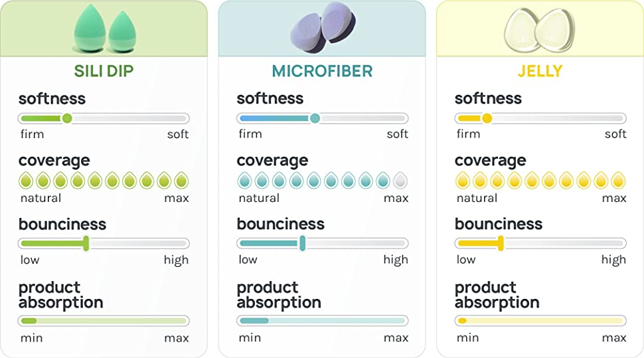Click the first Microfiber coverage droplet
This screenshot has width=644, height=358.
tap(244, 181)
